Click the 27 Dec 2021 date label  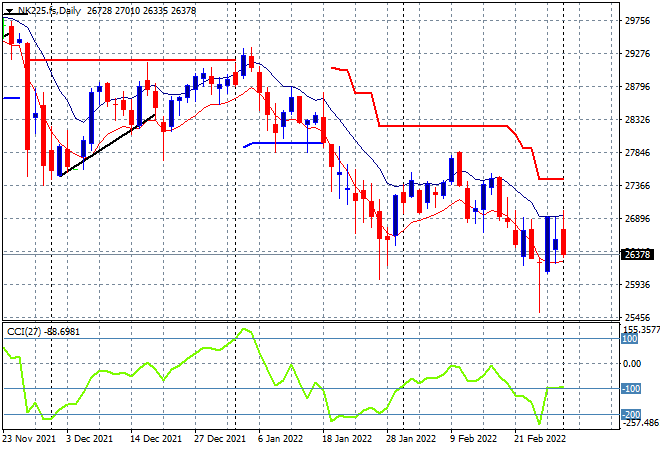coord(219,439)
